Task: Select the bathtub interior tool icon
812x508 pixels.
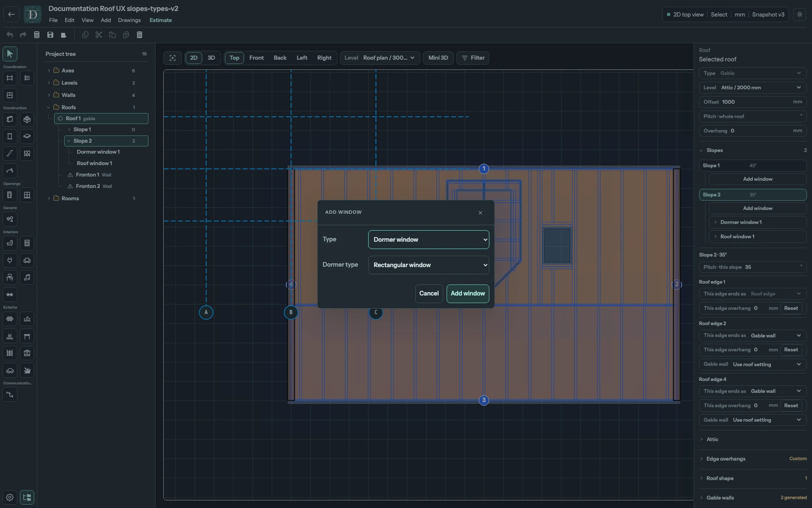Action: tap(10, 243)
